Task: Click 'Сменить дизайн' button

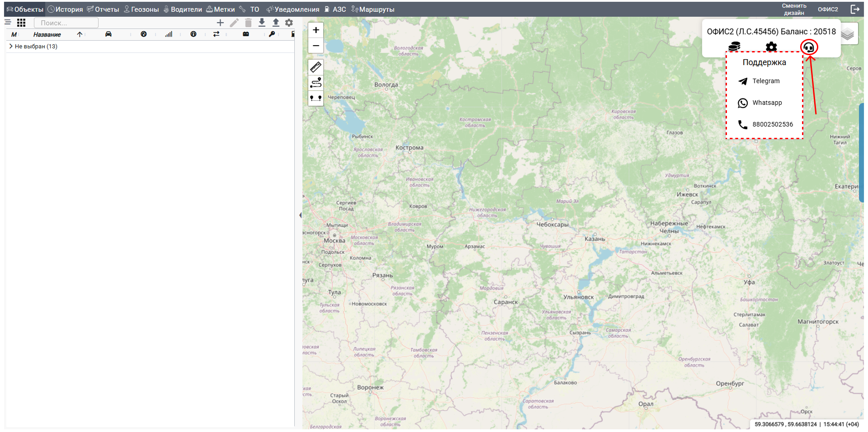Action: tap(794, 9)
